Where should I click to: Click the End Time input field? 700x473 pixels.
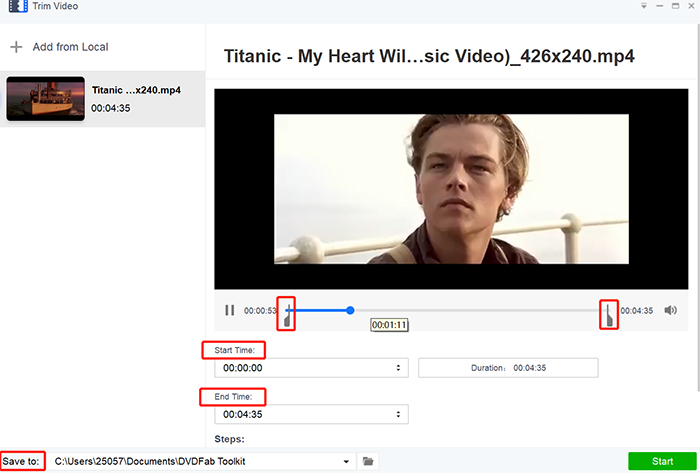pos(300,414)
